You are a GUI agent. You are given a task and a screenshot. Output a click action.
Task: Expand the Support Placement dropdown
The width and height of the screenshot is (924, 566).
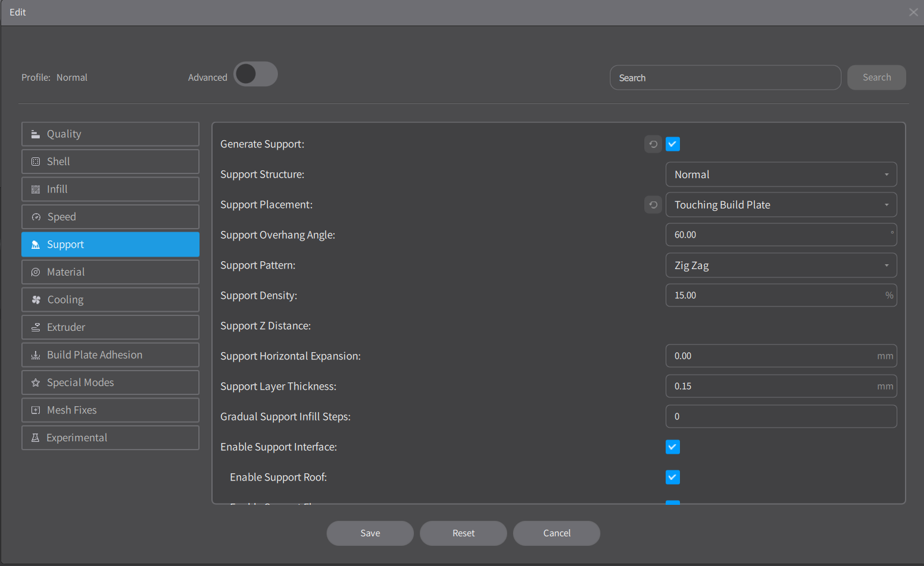pyautogui.click(x=780, y=205)
